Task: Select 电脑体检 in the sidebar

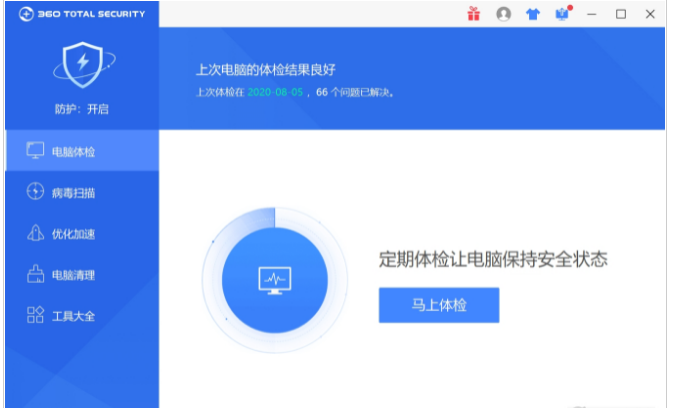Action: pyautogui.click(x=82, y=150)
